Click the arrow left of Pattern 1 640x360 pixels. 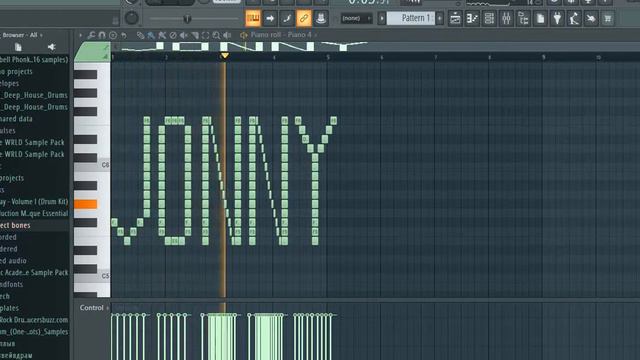[x=382, y=18]
